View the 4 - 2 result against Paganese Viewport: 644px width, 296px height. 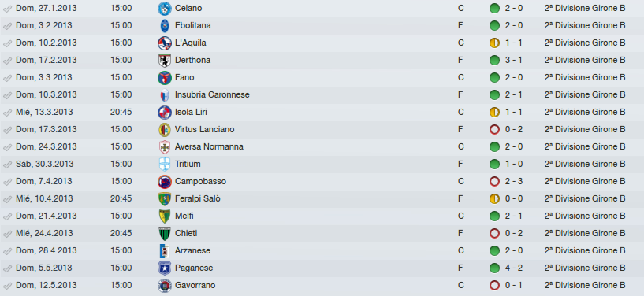[514, 268]
